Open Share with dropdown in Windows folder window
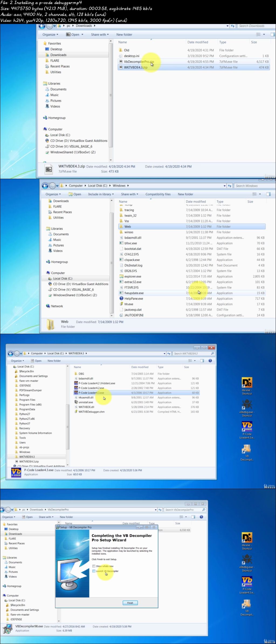276x644 pixels. coord(129,194)
